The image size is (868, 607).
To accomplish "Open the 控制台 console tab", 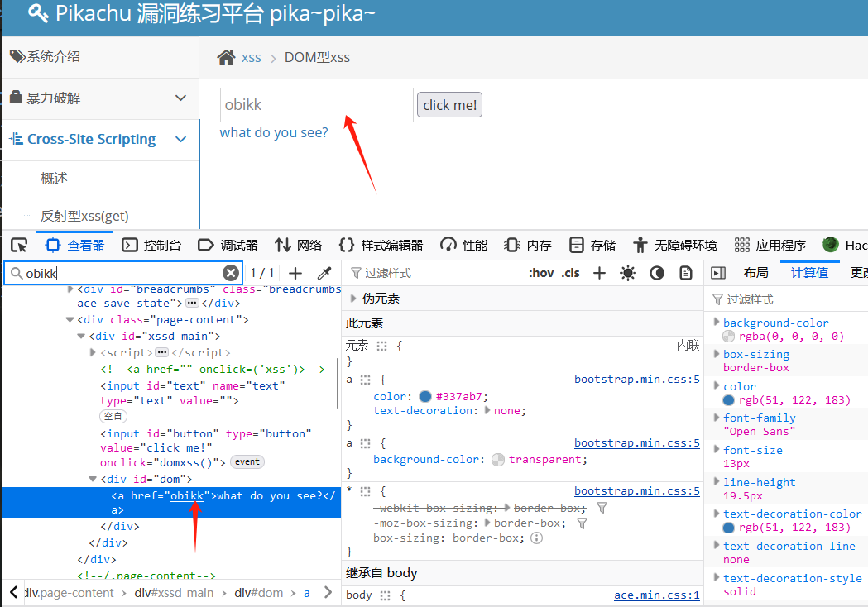I will point(151,245).
